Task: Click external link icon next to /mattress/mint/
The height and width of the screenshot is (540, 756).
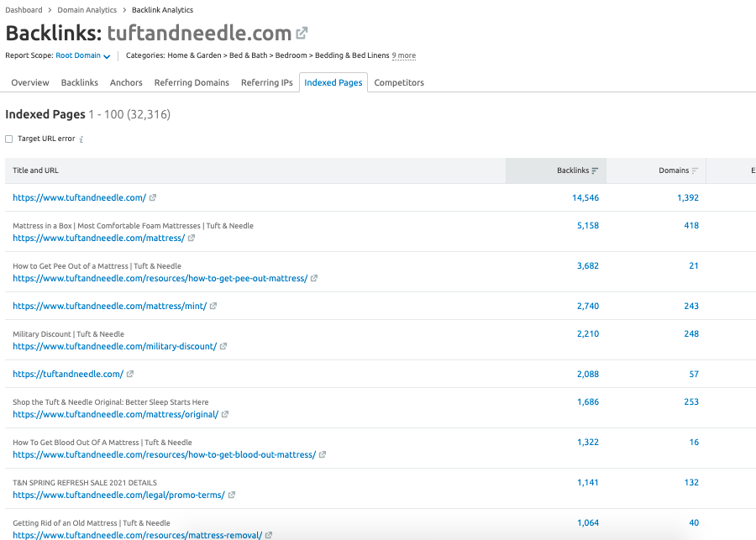Action: (213, 307)
